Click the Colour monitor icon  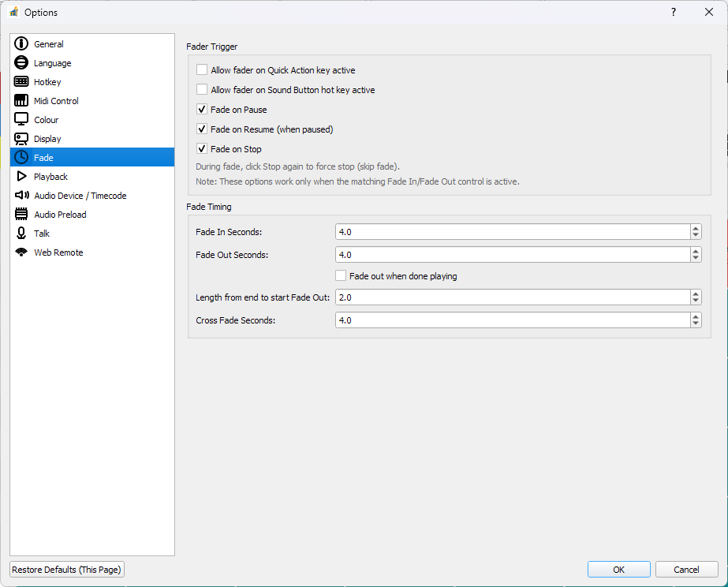21,120
